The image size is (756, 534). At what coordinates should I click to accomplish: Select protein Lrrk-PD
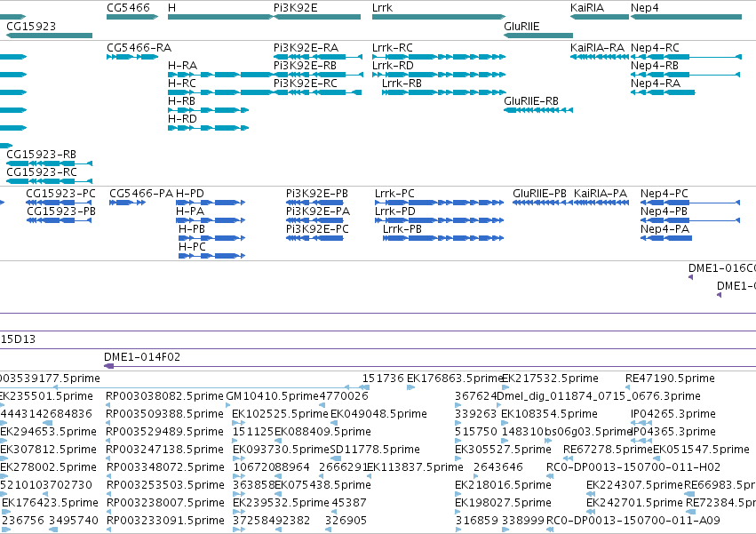(439, 220)
